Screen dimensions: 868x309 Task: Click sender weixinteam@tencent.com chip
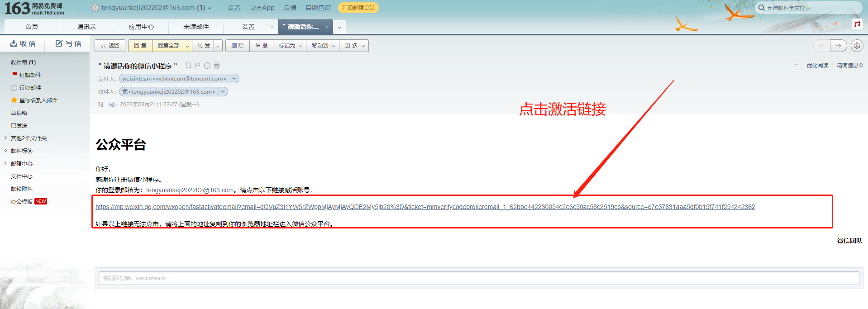pyautogui.click(x=174, y=79)
